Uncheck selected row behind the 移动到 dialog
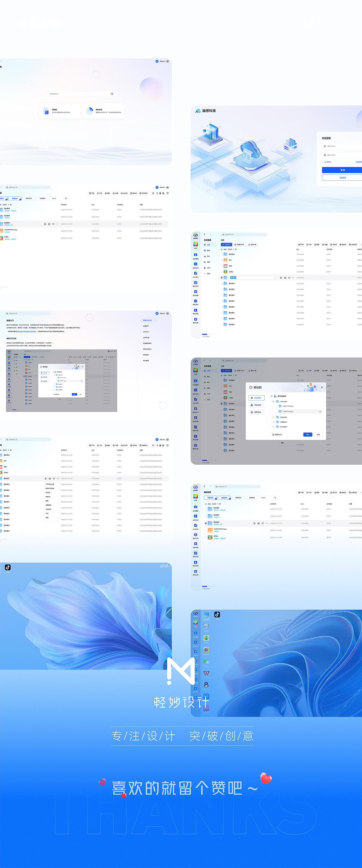This screenshot has height=868, width=362. 221,404
